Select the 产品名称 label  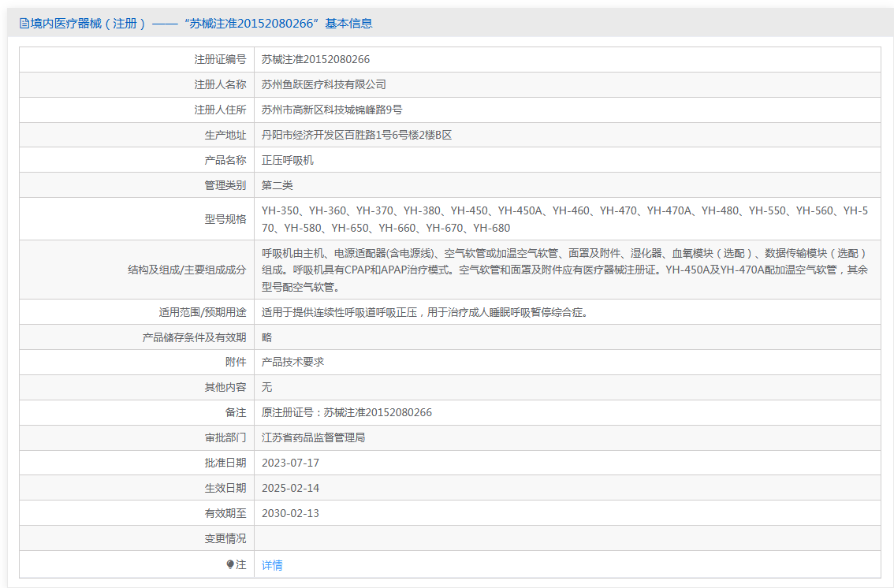225,160
